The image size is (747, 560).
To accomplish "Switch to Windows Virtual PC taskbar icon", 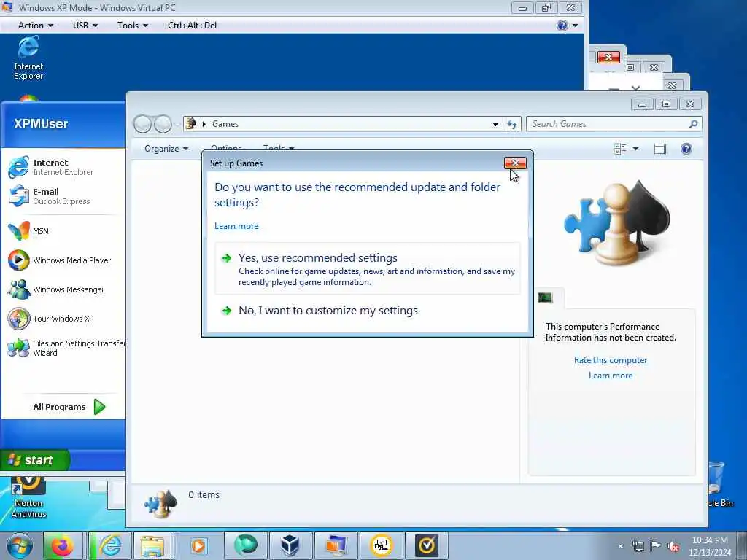I will (336, 545).
